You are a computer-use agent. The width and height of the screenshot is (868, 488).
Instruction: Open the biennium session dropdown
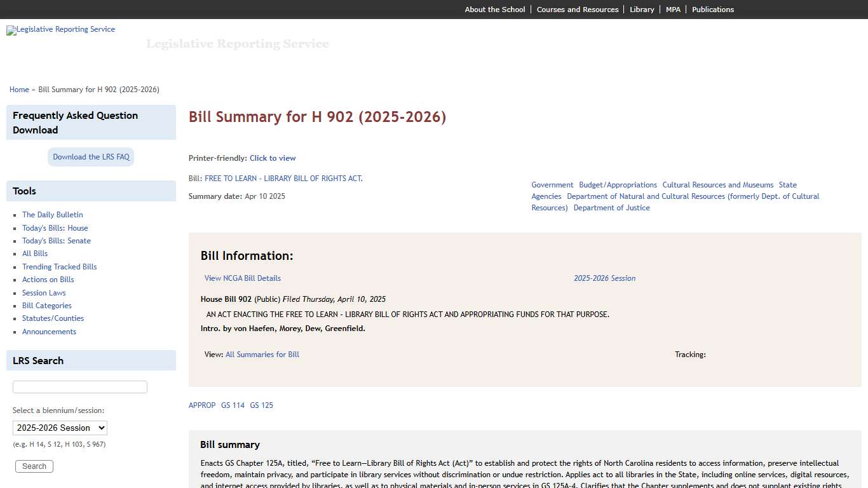click(60, 428)
